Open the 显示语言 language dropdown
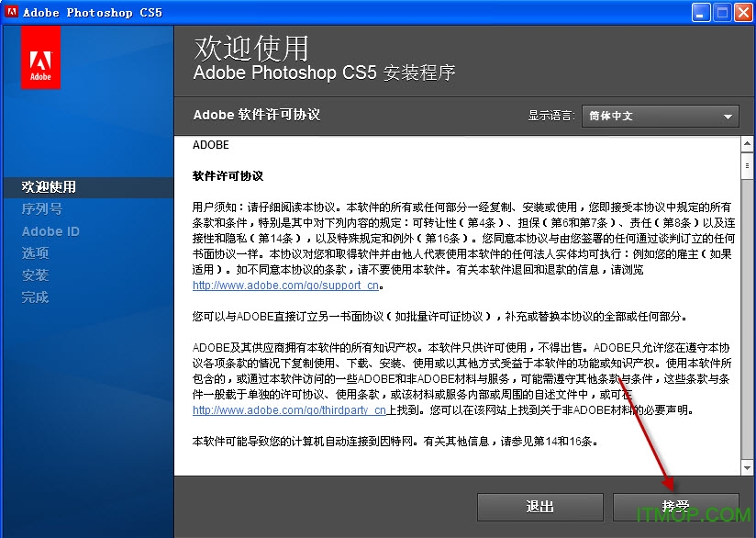This screenshot has height=538, width=756. (x=660, y=116)
